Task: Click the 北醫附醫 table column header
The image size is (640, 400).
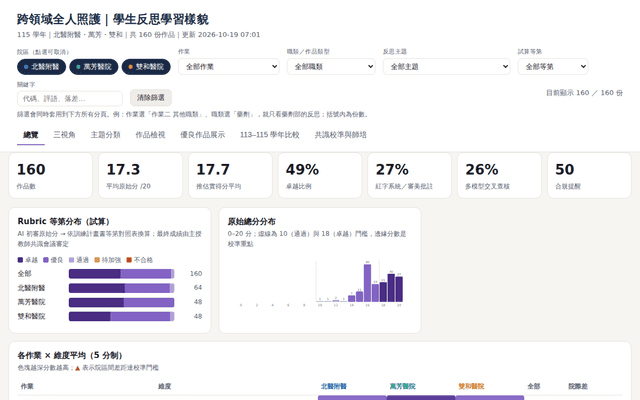Action: (333, 386)
